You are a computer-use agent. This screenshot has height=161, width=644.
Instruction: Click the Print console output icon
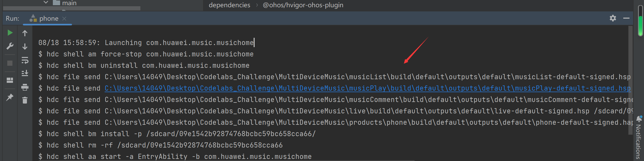point(25,87)
